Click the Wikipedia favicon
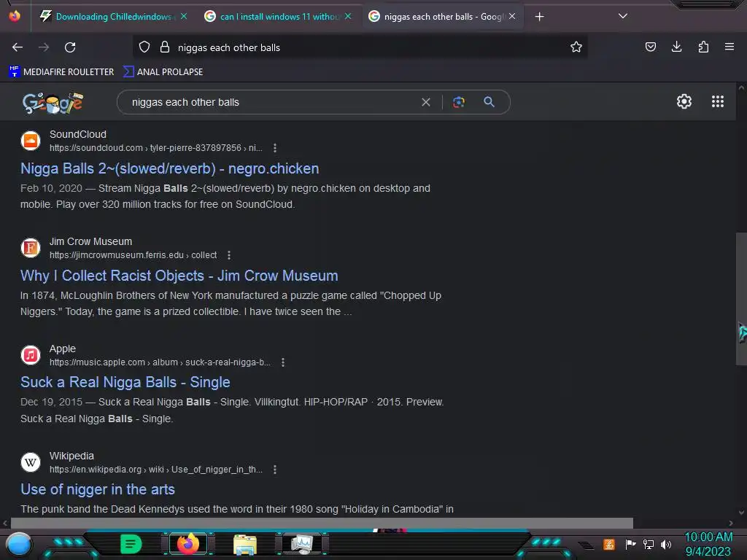 click(x=31, y=462)
